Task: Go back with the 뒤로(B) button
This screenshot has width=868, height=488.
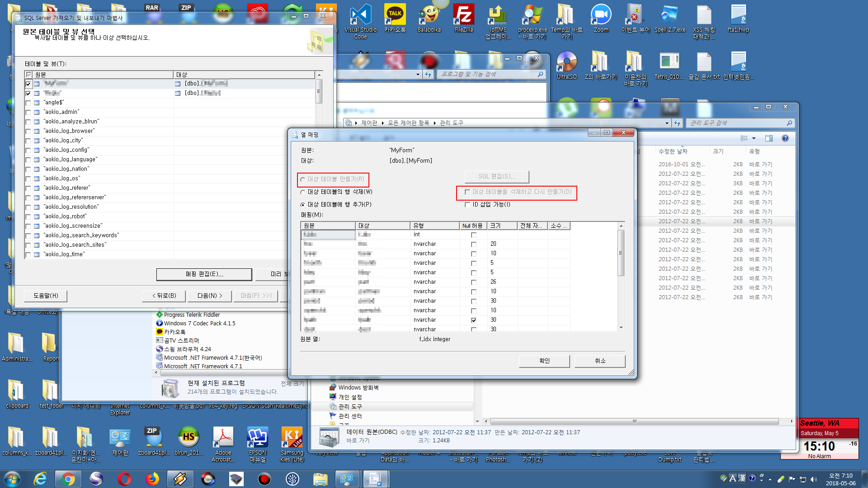Action: [164, 296]
